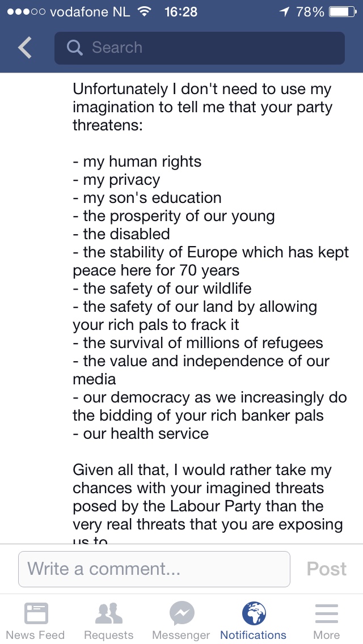Open the More hamburger menu icon
Screen dimensions: 363x644
coord(326,613)
